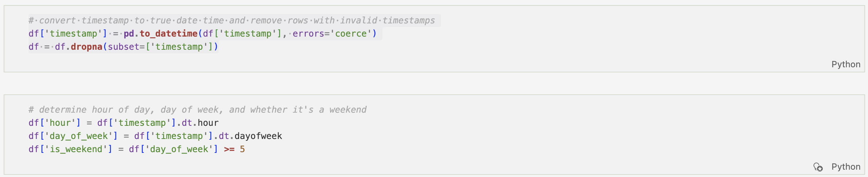Click the df['is_weekend'] assignment target

pyautogui.click(x=70, y=149)
